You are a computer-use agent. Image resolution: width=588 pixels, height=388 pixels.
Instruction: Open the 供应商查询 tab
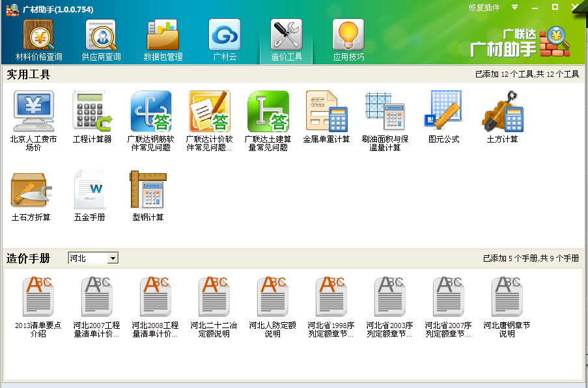point(101,40)
